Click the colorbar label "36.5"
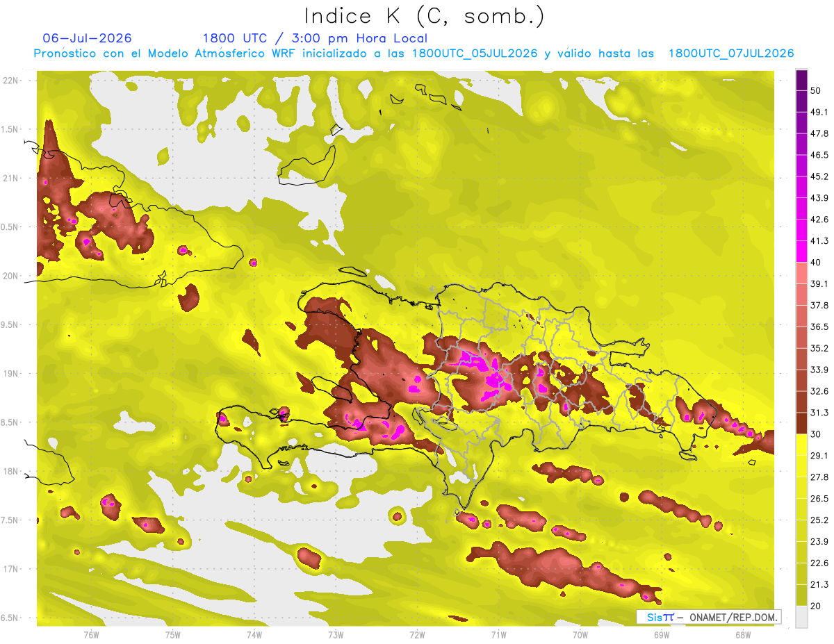The height and width of the screenshot is (644, 834). [x=819, y=327]
